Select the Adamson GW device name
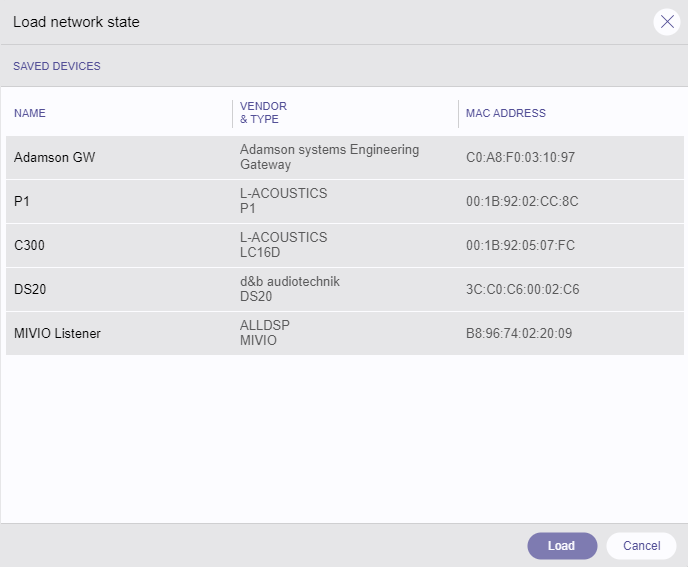This screenshot has height=567, width=688. [55, 158]
